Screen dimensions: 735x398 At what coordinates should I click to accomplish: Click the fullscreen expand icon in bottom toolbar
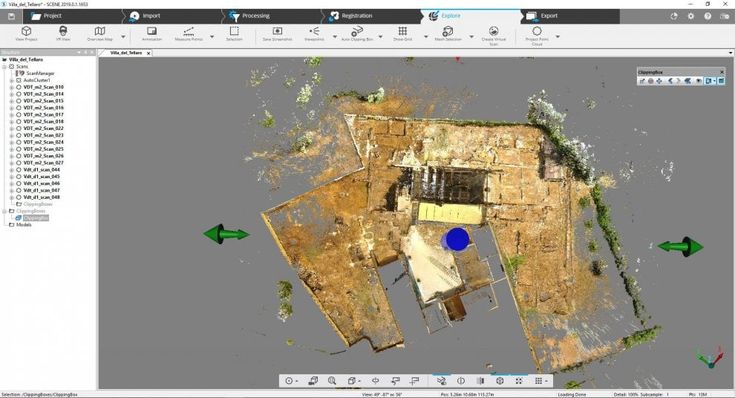[x=519, y=381]
